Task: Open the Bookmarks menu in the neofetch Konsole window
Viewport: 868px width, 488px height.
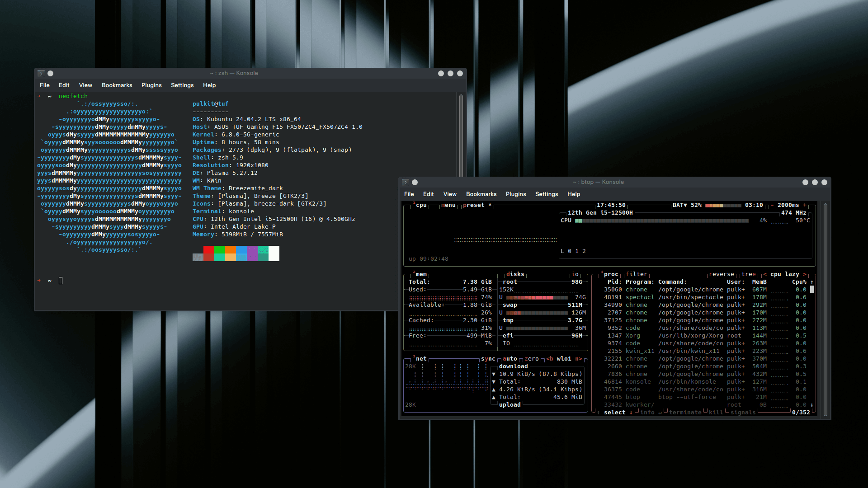Action: click(x=117, y=85)
